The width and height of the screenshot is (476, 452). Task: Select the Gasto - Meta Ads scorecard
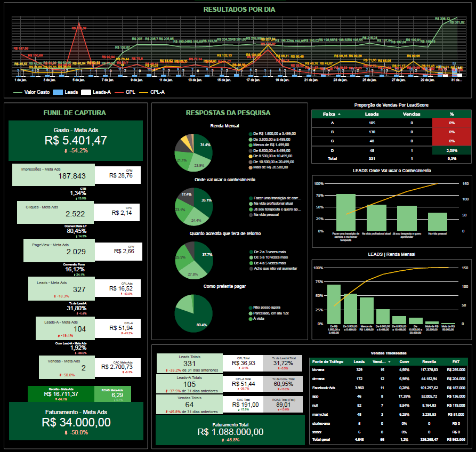coord(76,140)
